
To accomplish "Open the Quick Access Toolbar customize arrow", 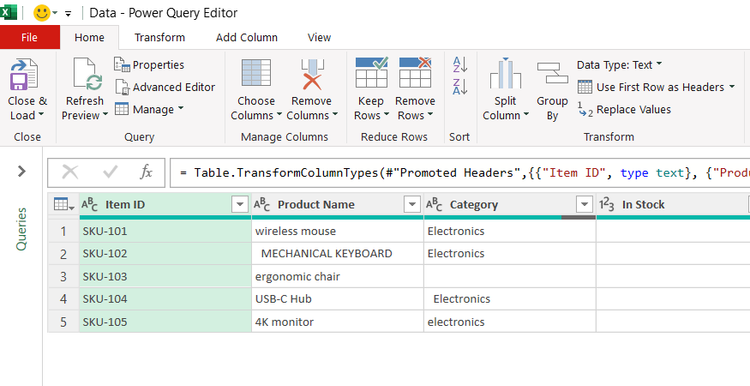I will 68,13.
